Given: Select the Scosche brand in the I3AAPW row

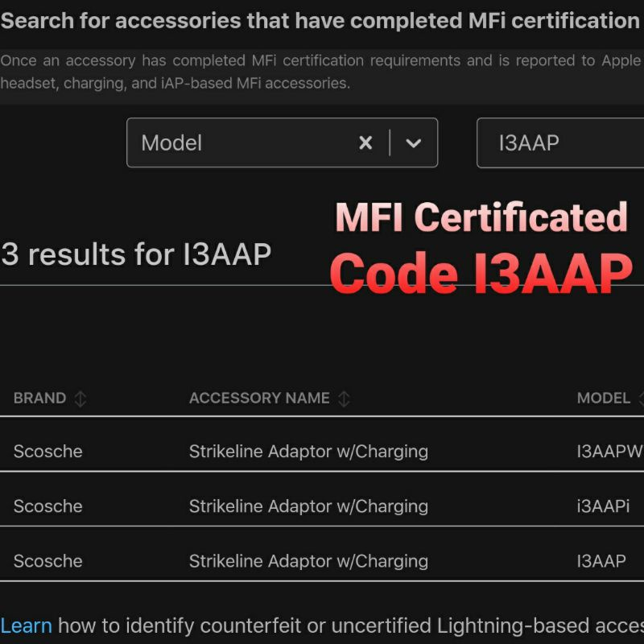Looking at the screenshot, I should click(47, 452).
